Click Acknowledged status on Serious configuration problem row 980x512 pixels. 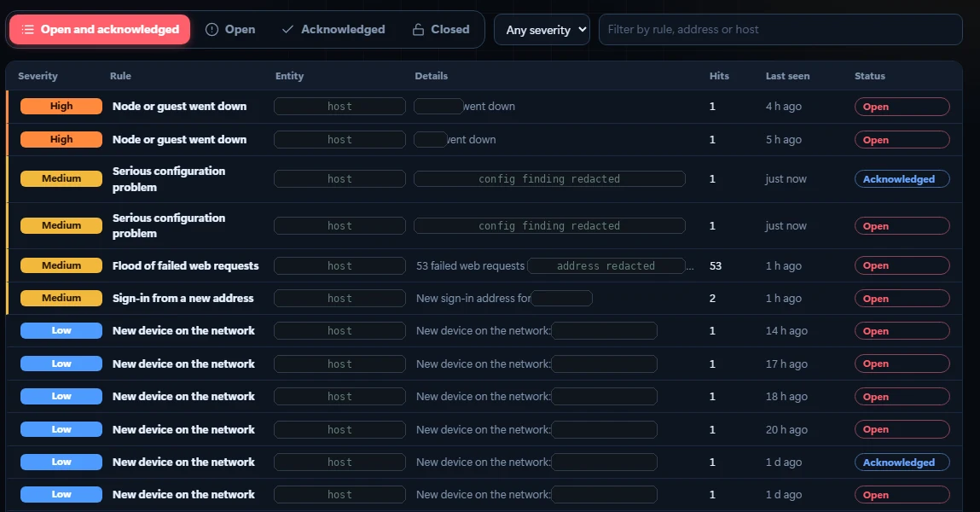click(x=902, y=179)
